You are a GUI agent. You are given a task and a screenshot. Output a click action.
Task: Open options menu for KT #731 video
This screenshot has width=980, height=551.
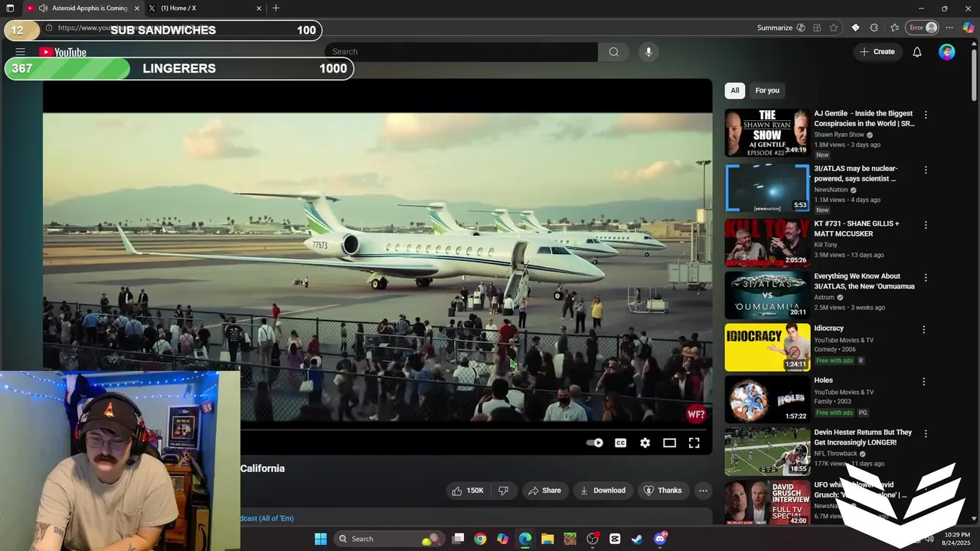(x=926, y=225)
